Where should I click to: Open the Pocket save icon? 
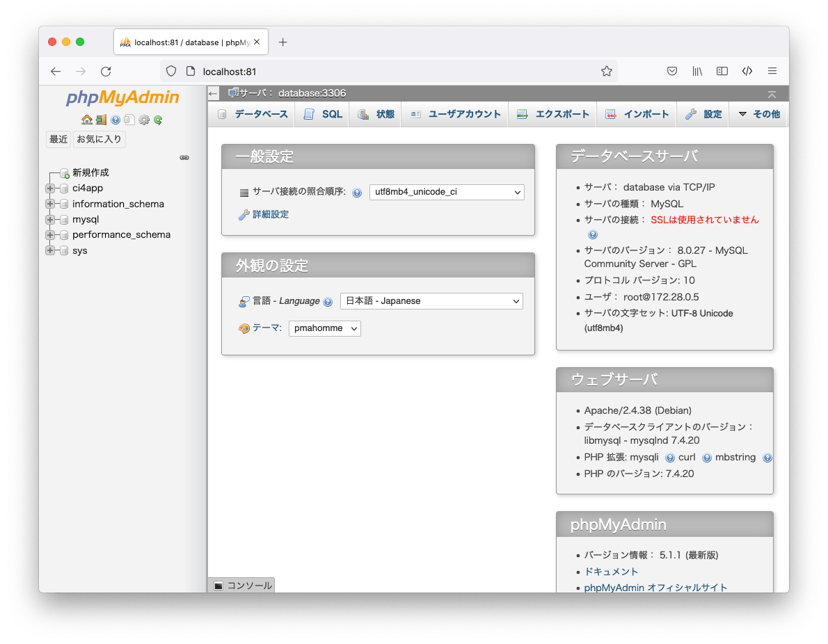click(x=671, y=71)
